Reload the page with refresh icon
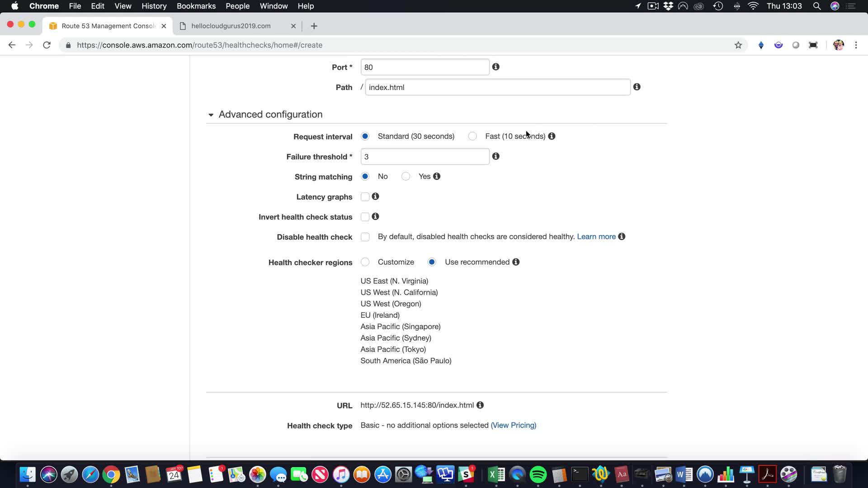This screenshot has width=868, height=488. click(47, 45)
